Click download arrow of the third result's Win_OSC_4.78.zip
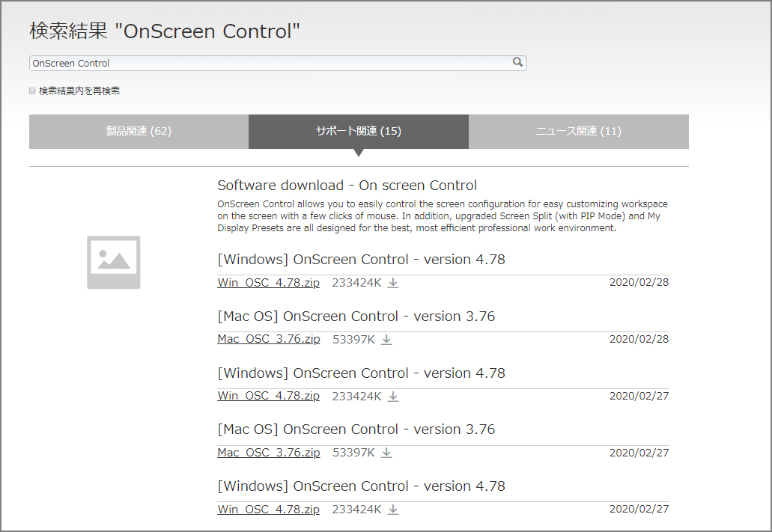This screenshot has height=532, width=772. pos(393,397)
